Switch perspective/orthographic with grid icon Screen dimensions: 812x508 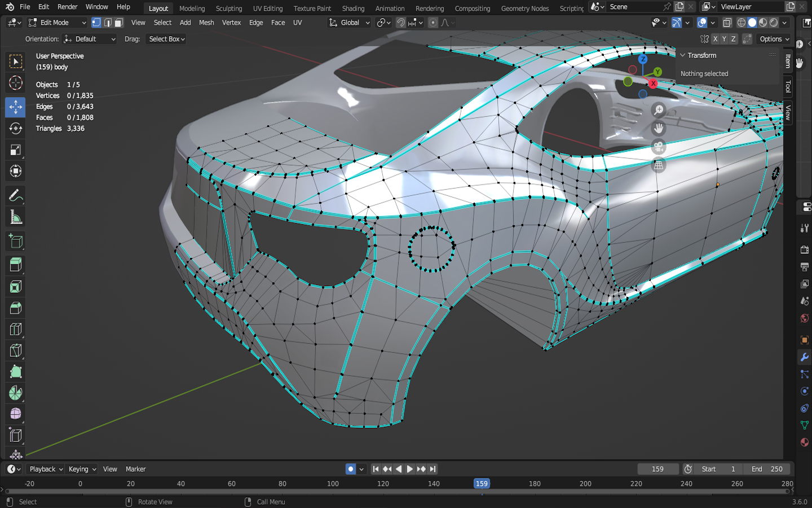pyautogui.click(x=659, y=165)
